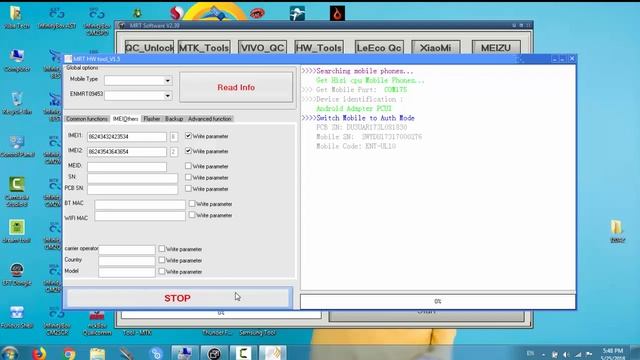Switch to Camtasia taskbar button

pyautogui.click(x=243, y=353)
